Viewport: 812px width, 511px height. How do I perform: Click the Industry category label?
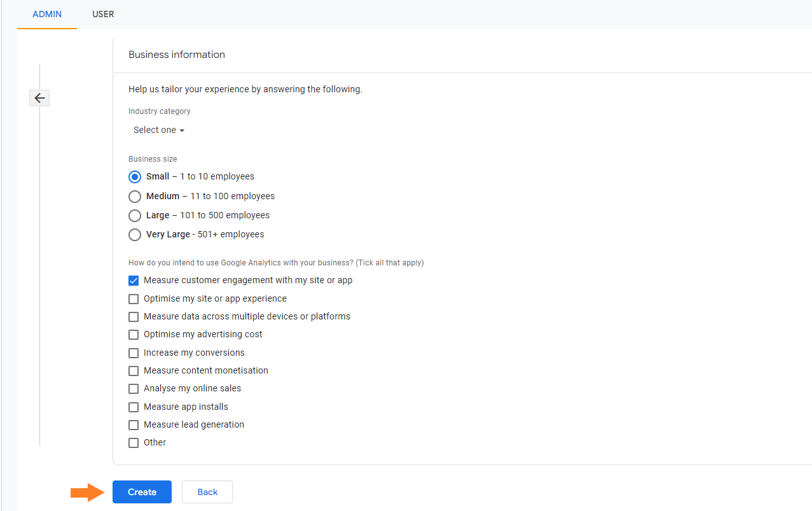[160, 111]
